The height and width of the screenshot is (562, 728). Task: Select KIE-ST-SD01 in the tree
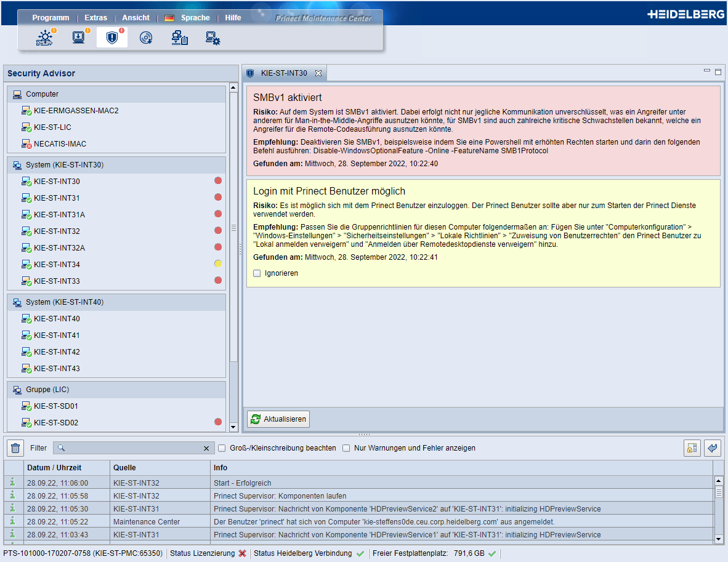click(55, 406)
